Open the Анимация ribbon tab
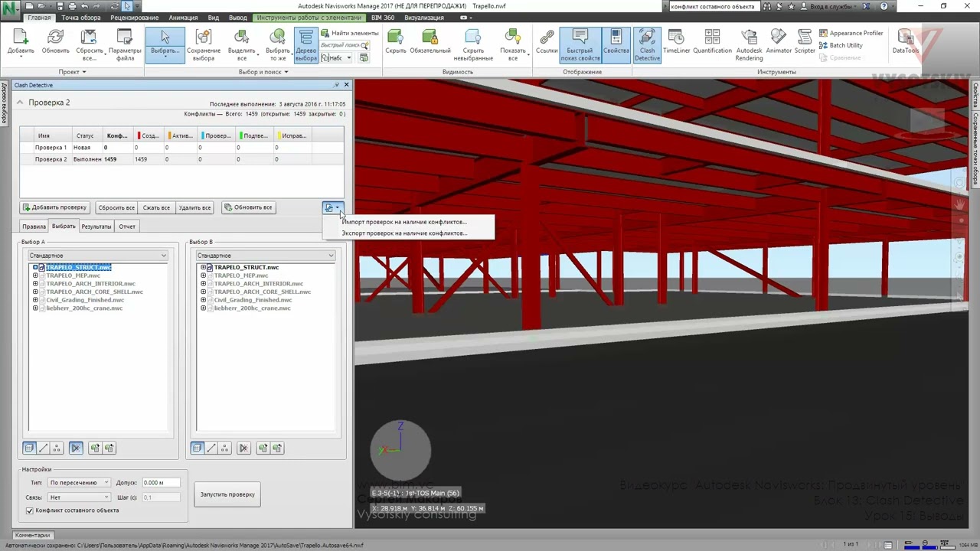This screenshot has height=551, width=980. [183, 18]
